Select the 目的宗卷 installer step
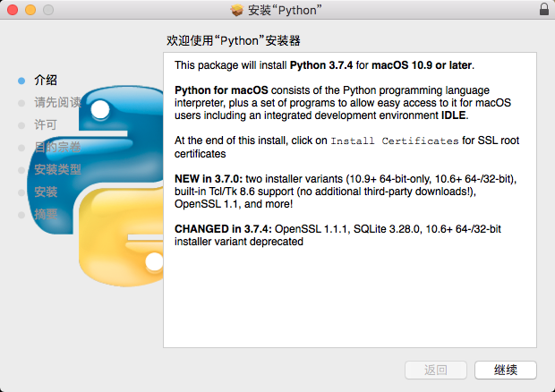 tap(57, 147)
